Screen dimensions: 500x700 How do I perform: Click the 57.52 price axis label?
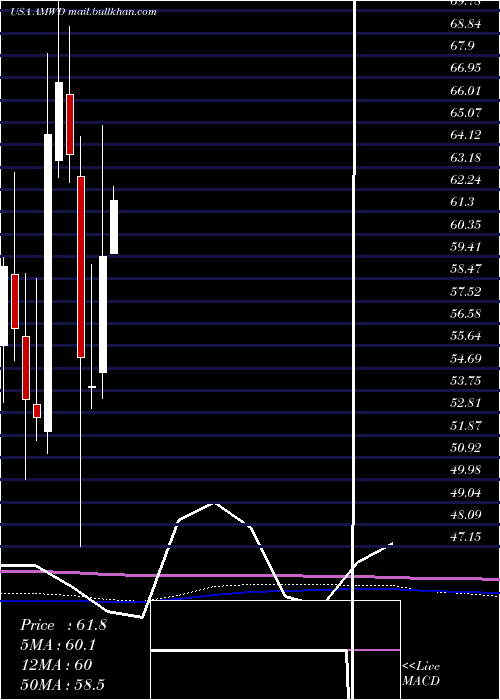[466, 291]
